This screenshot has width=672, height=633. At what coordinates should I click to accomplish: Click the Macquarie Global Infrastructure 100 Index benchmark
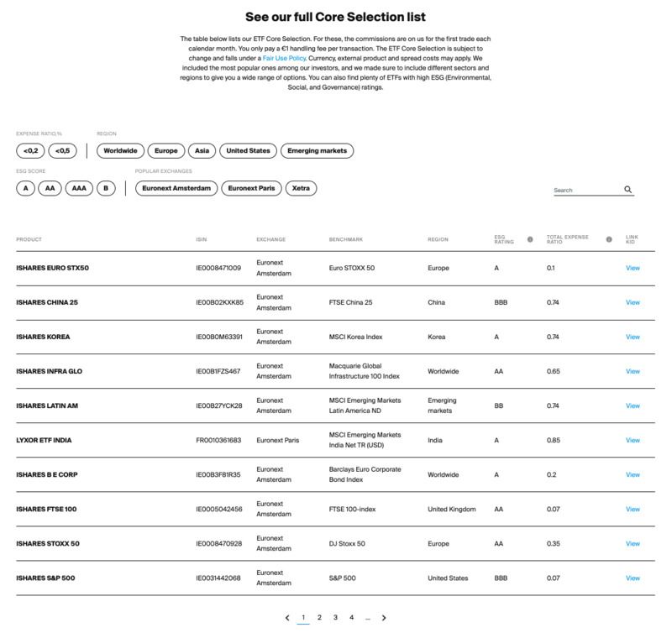coord(365,371)
